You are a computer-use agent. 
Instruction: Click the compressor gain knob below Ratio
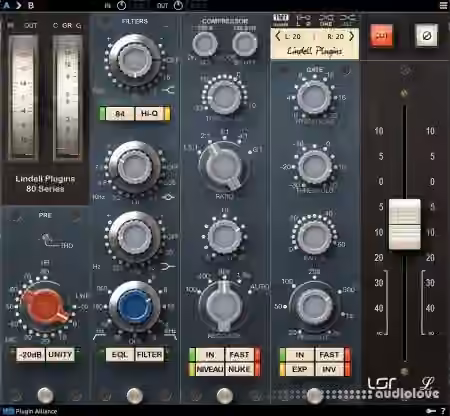tap(224, 236)
